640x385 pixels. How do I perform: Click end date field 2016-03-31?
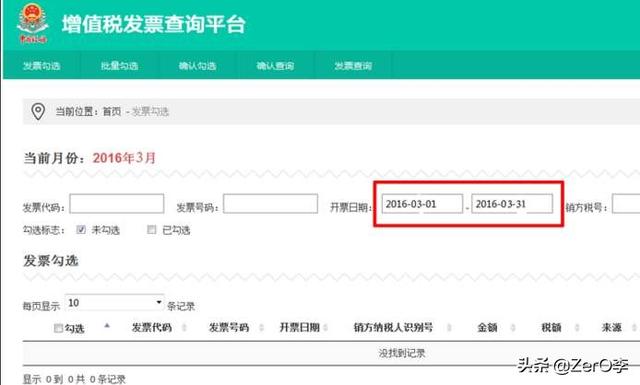point(512,203)
